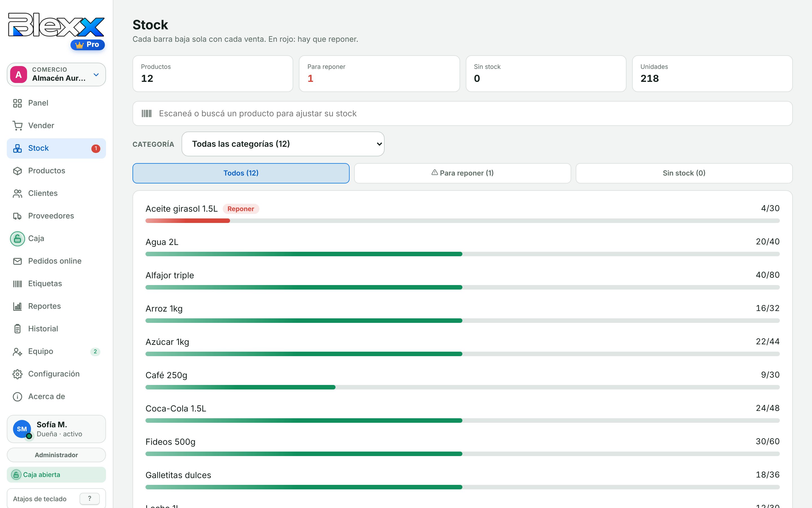
Task: Switch to Para reponer (1) tab
Action: click(462, 173)
